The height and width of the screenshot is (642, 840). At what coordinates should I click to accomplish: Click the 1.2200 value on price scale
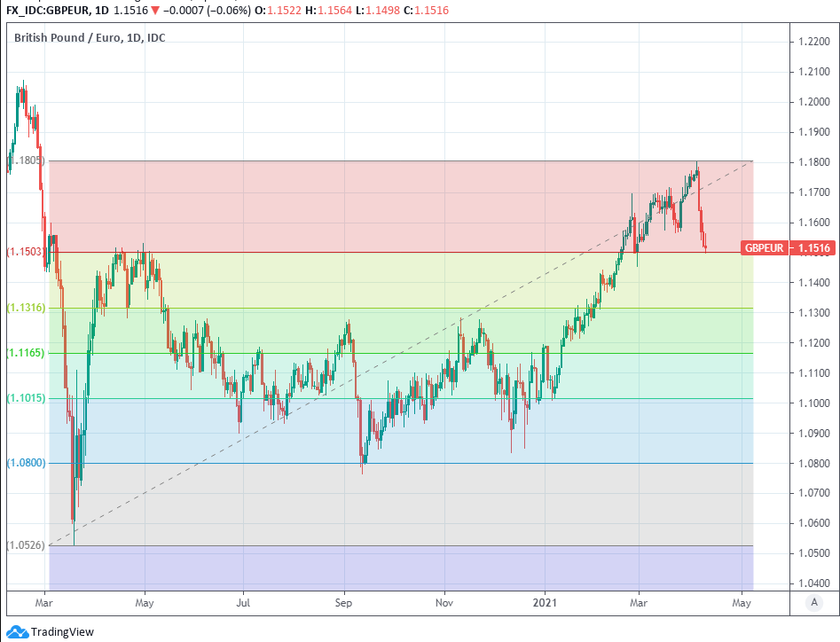pos(813,42)
